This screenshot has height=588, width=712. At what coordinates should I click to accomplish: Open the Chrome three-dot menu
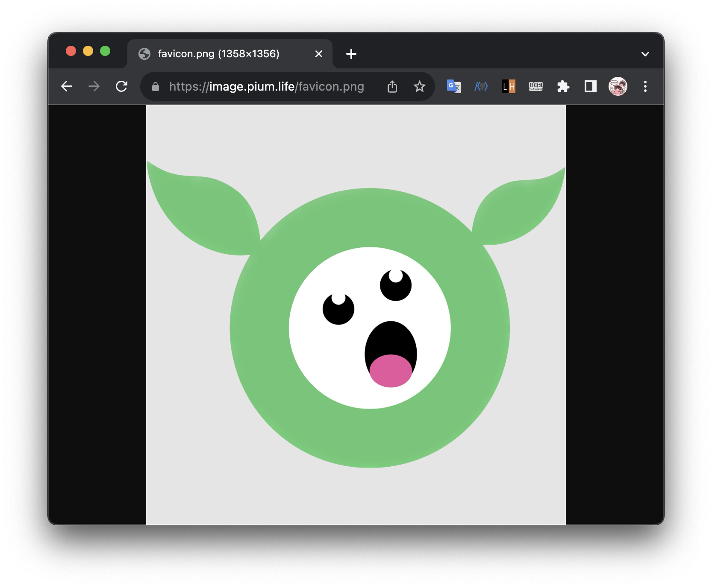645,87
